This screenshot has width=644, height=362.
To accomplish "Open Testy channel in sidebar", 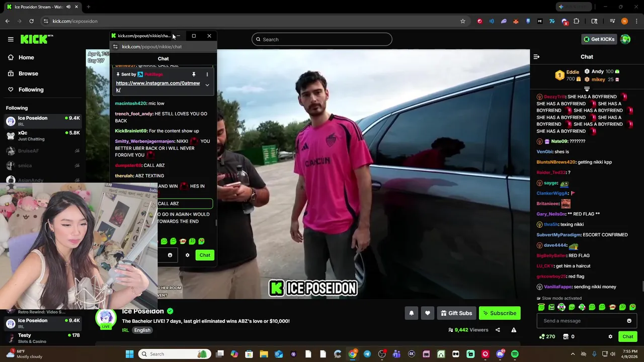I will pos(43,338).
